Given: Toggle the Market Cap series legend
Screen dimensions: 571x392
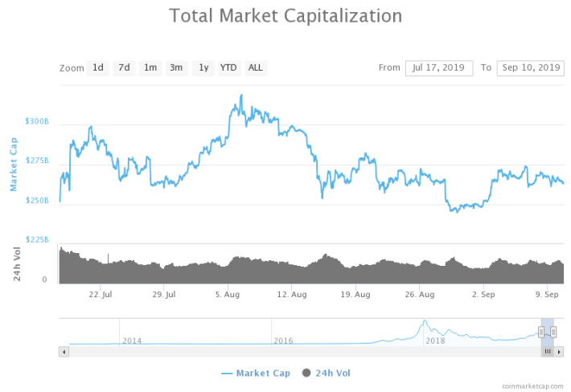Looking at the screenshot, I should 256,373.
